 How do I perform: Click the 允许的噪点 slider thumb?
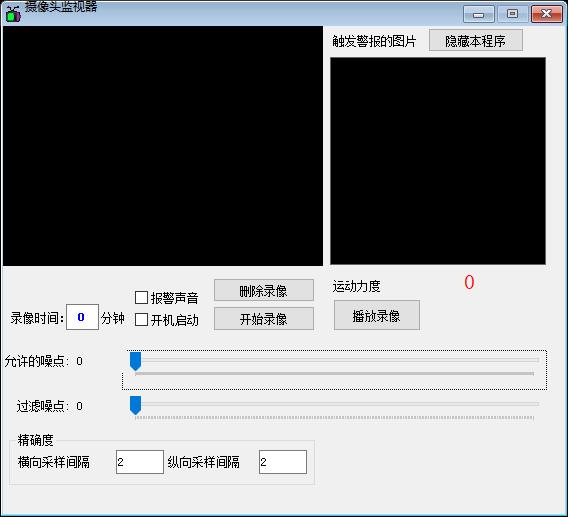click(x=135, y=361)
